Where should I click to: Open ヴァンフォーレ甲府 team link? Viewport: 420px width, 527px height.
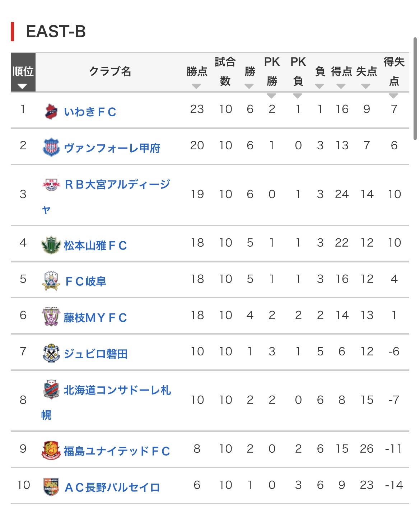coord(112,148)
